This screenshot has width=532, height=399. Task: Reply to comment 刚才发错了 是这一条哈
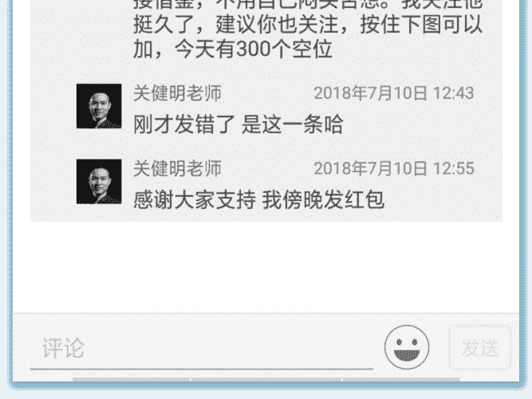[x=238, y=124]
